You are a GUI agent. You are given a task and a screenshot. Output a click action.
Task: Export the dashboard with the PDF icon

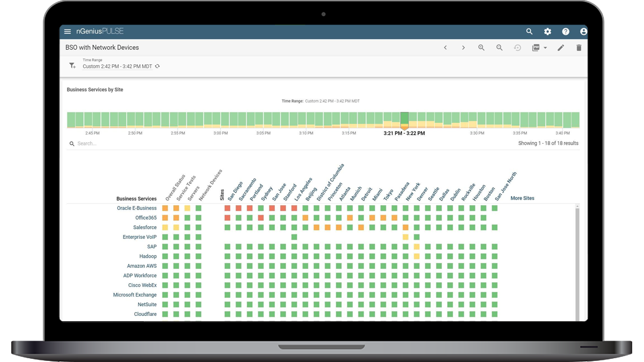point(536,48)
